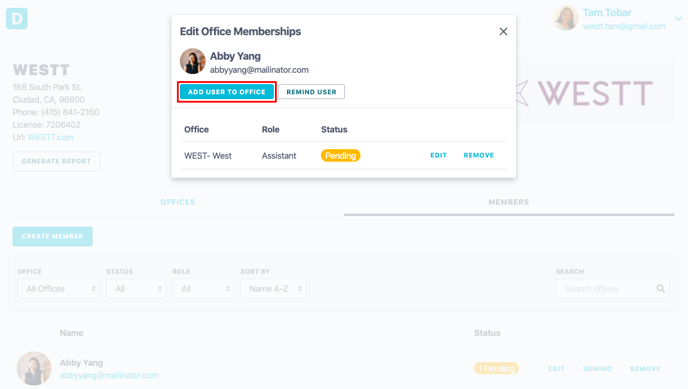Click the Remind User button
688x389 pixels.
(x=312, y=92)
